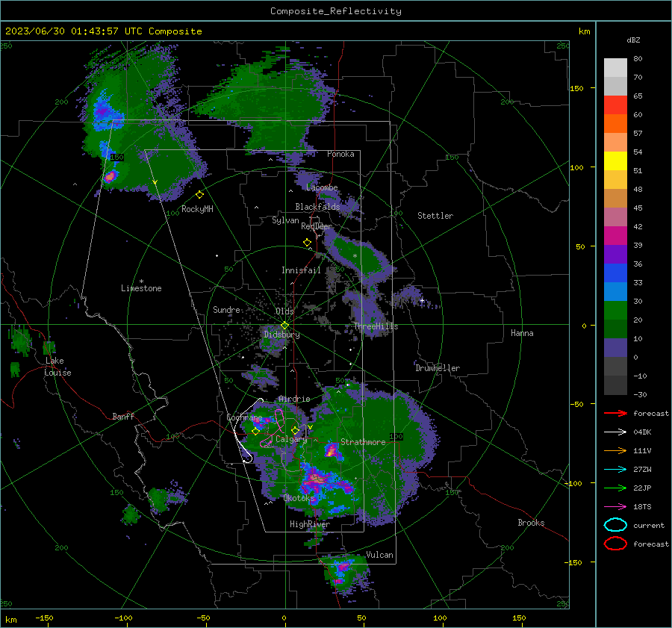This screenshot has height=628, width=672.
Task: Pick the yellow 54 dBZ color swatch
Action: pos(615,161)
